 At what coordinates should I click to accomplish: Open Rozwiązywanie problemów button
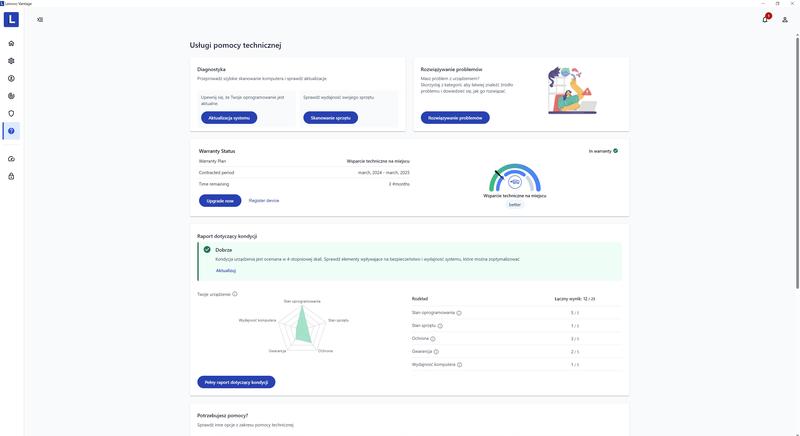click(455, 118)
